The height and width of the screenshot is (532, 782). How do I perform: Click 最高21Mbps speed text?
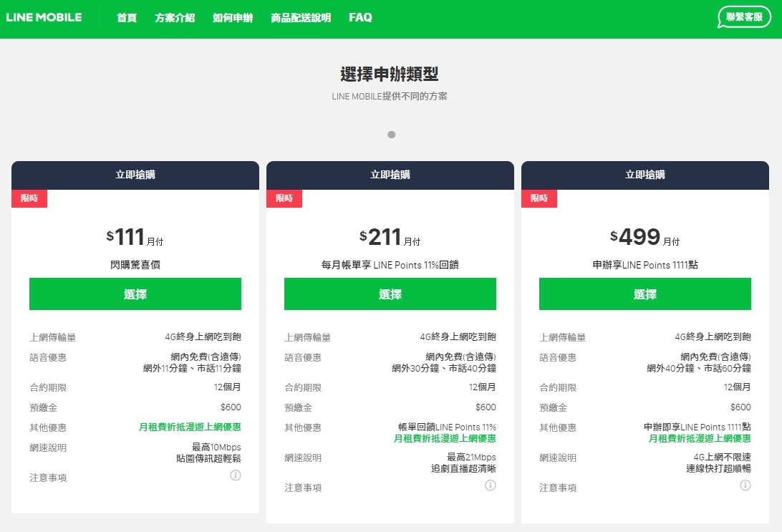pyautogui.click(x=471, y=458)
